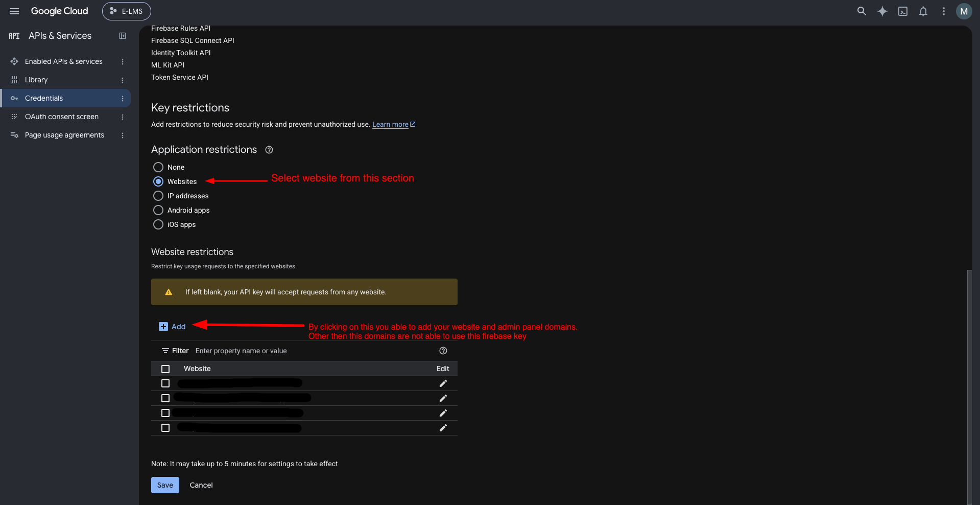Open the Gemini sparkle assistant icon

(882, 11)
